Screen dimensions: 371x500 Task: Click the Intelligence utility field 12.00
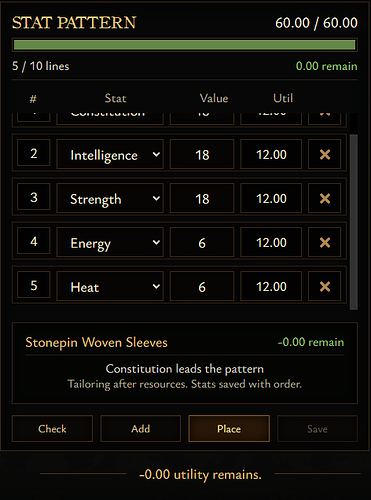click(271, 154)
